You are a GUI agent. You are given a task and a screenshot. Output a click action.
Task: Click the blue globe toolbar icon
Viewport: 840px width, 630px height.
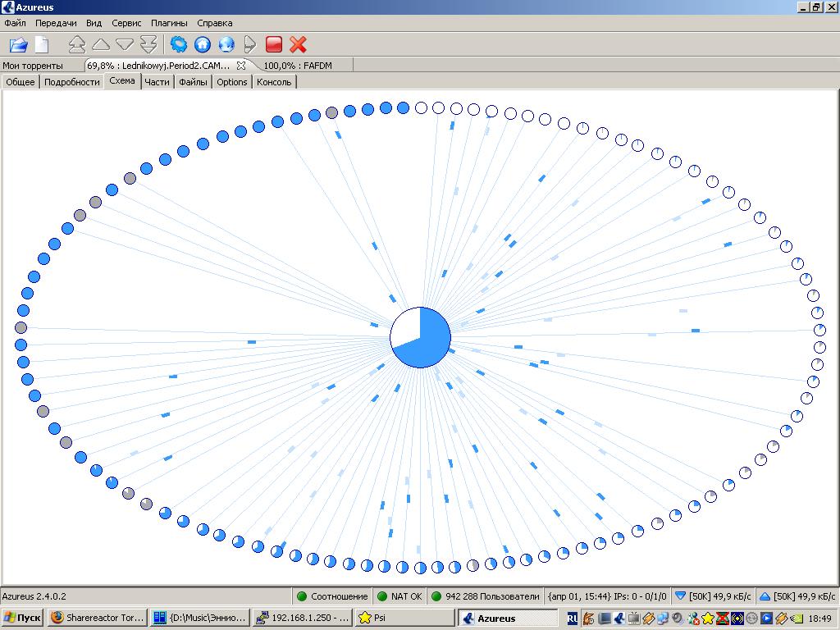226,44
